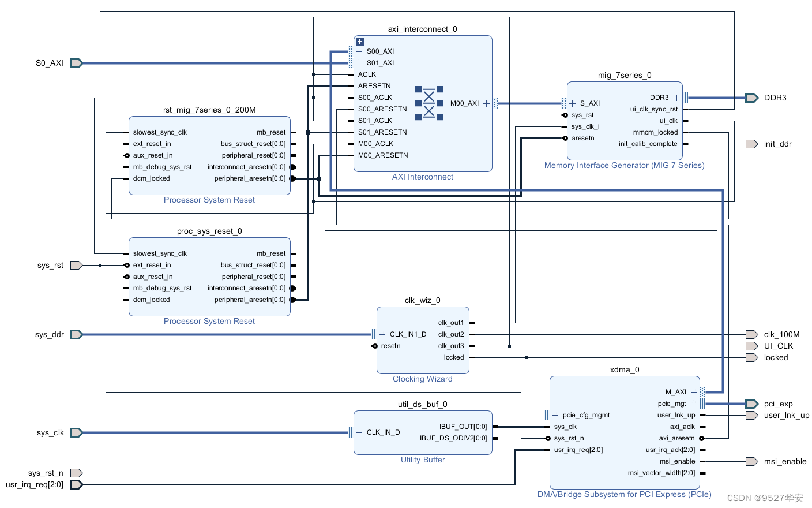Select the rst_mig_7series_0_200M block title
812x508 pixels.
(209, 110)
